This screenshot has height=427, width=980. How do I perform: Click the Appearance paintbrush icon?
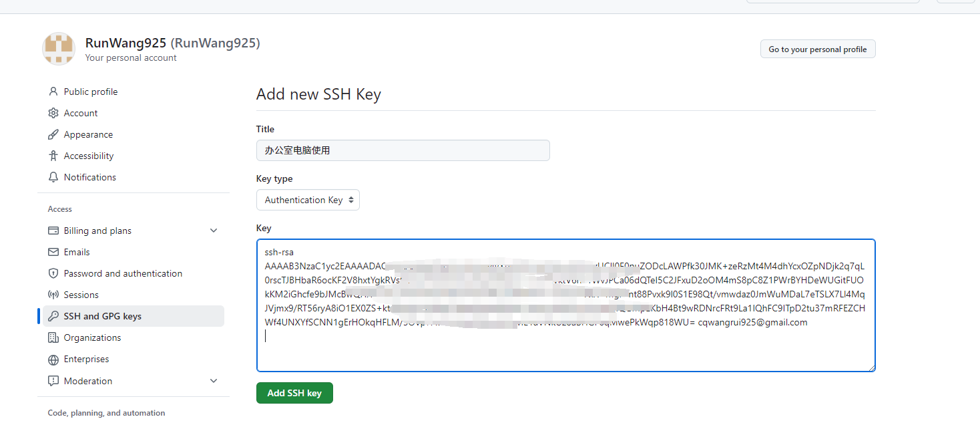53,134
